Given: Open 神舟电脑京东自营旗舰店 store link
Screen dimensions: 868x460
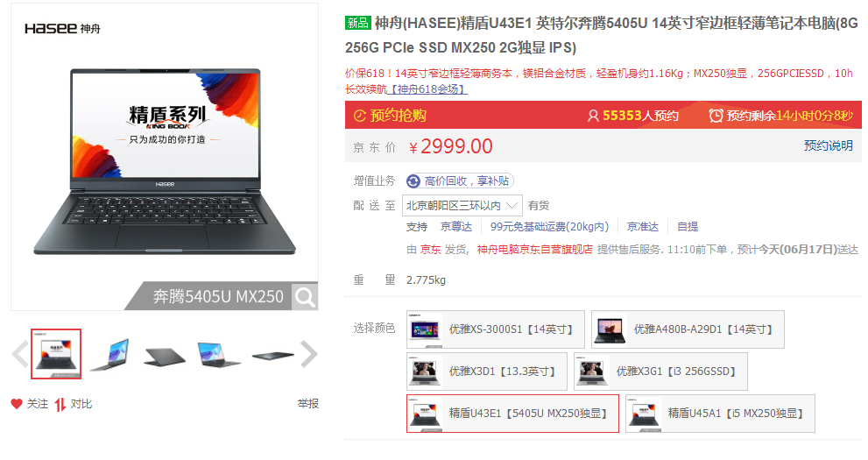Looking at the screenshot, I should coord(535,250).
